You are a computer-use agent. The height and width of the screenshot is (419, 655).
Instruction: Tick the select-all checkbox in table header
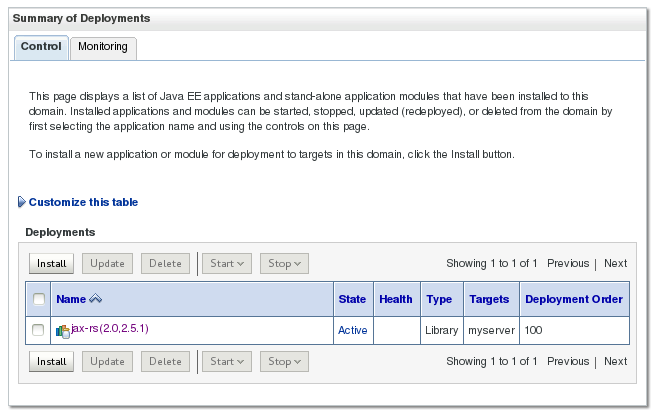tap(39, 299)
